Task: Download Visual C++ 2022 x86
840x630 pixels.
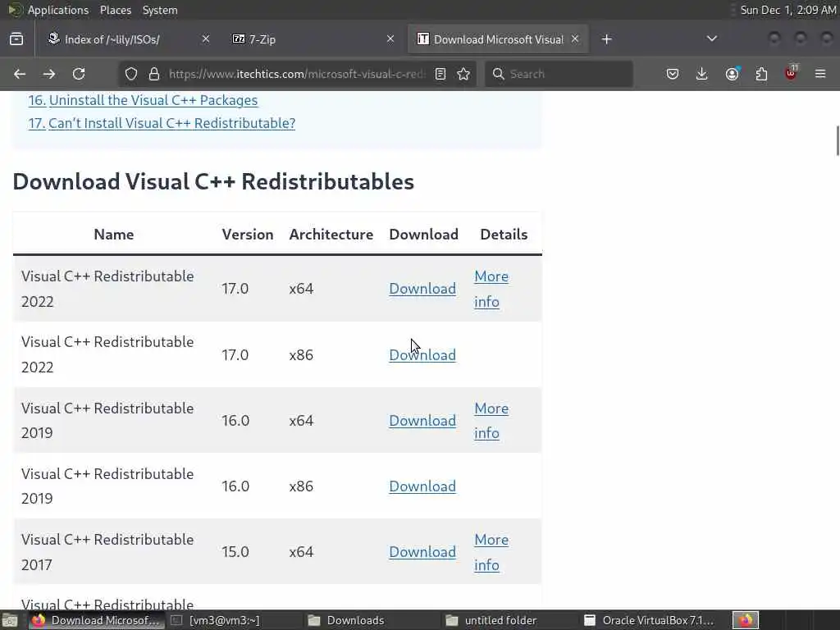Action: [x=422, y=354]
